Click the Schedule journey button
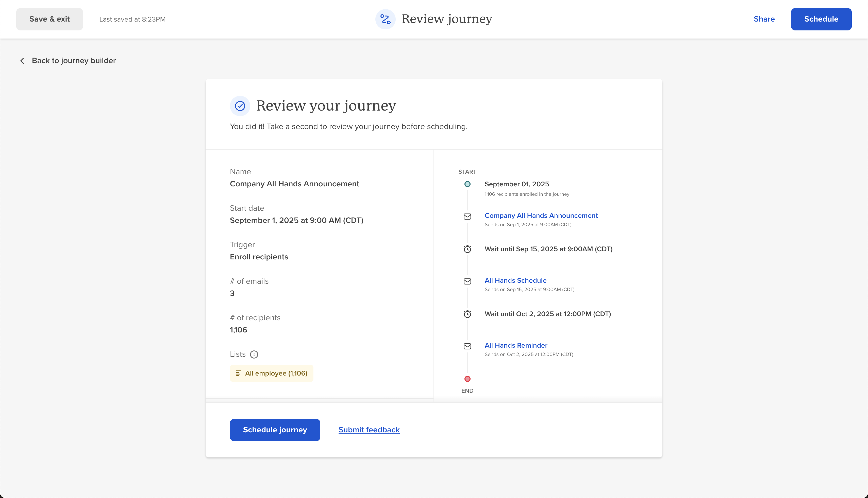 pyautogui.click(x=275, y=430)
